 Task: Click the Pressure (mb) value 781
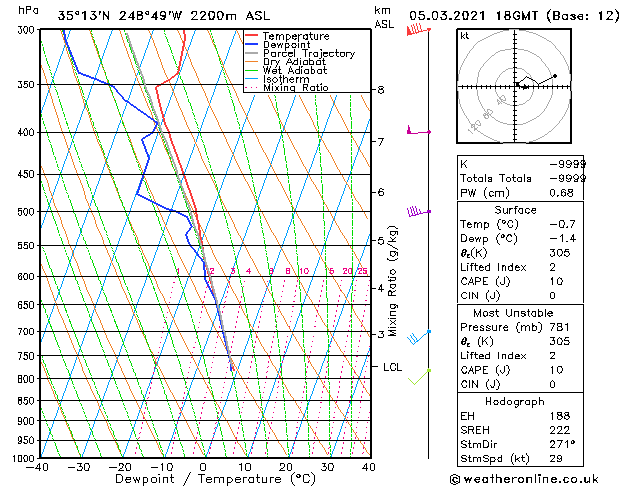point(560,327)
